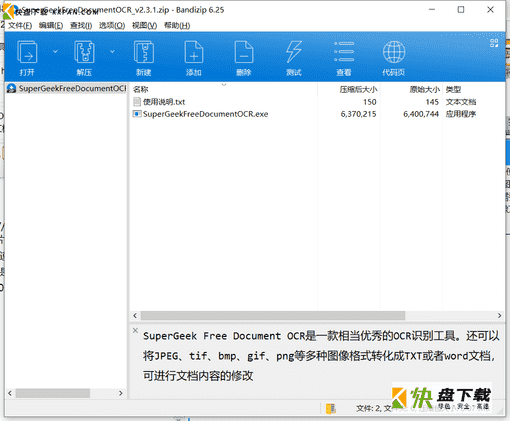
Task: Click tree panel horizontal scrollbar thumb
Action: click(x=53, y=393)
